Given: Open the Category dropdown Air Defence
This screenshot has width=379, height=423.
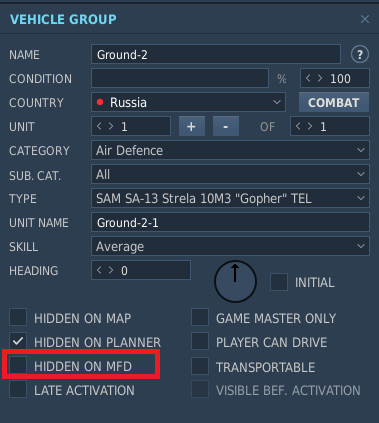Looking at the screenshot, I should coord(230,150).
